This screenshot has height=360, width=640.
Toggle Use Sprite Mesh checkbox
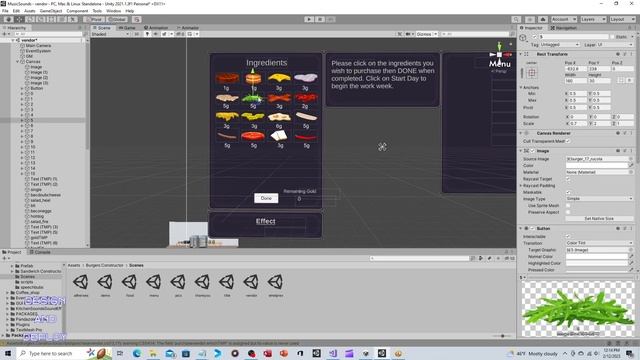pos(568,205)
